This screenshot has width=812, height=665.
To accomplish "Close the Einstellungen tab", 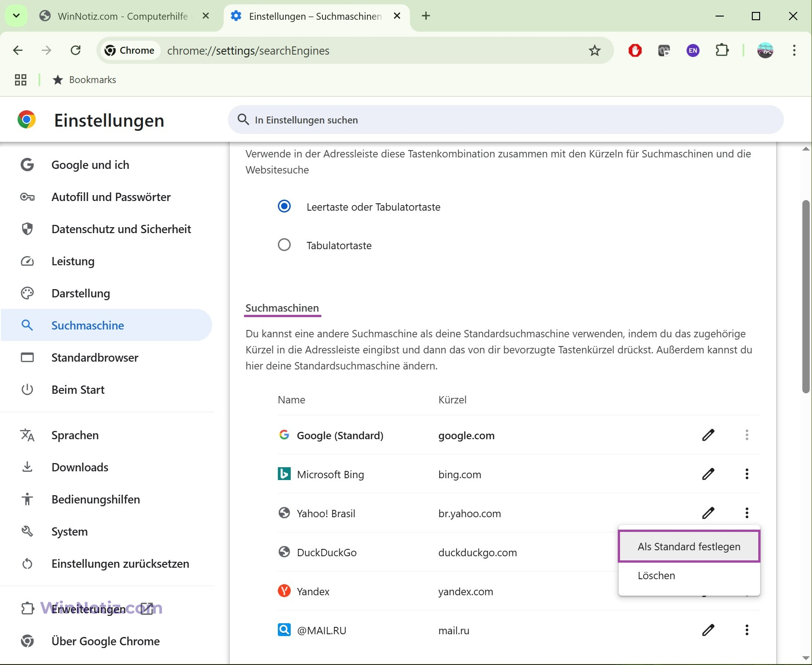I will coord(397,16).
